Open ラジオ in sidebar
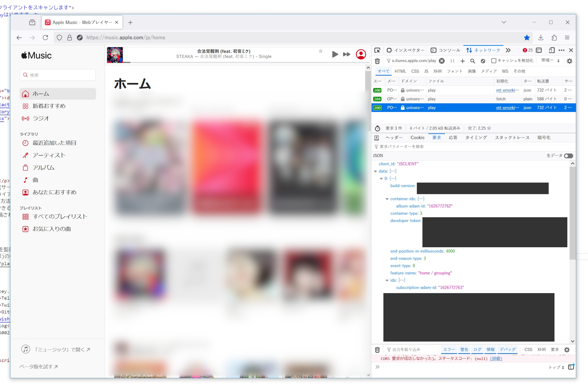The width and height of the screenshot is (588, 392). (x=41, y=118)
